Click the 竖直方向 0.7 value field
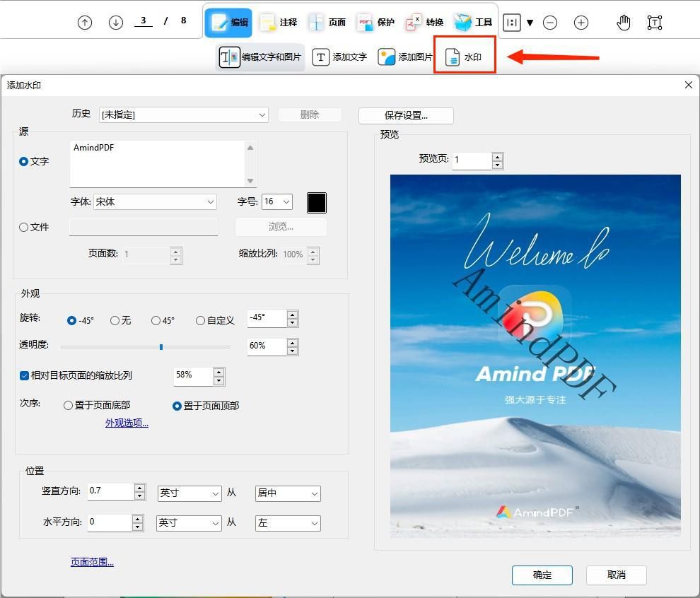The width and height of the screenshot is (700, 598). click(x=111, y=491)
